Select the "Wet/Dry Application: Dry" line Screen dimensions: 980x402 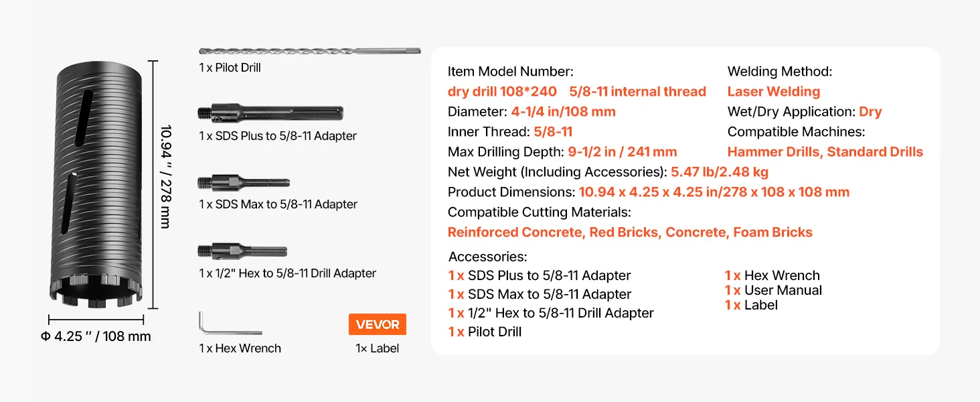tap(805, 112)
